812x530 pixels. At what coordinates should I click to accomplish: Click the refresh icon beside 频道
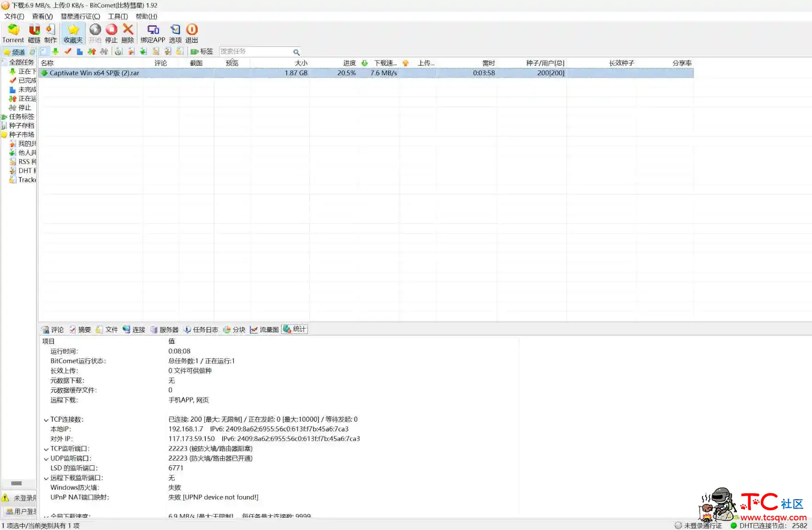click(33, 51)
